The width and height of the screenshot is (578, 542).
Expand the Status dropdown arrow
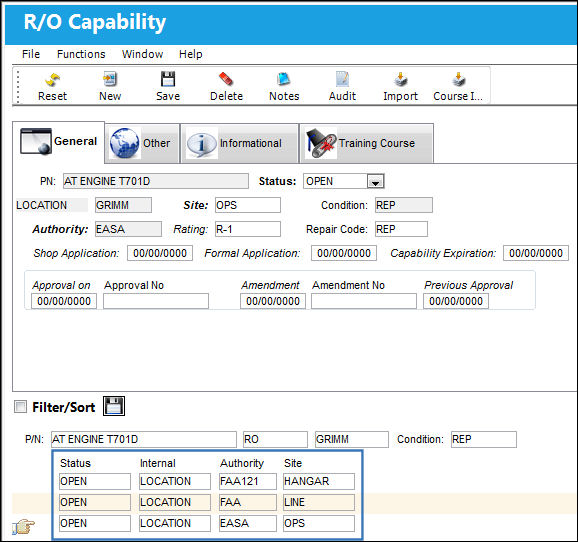375,181
